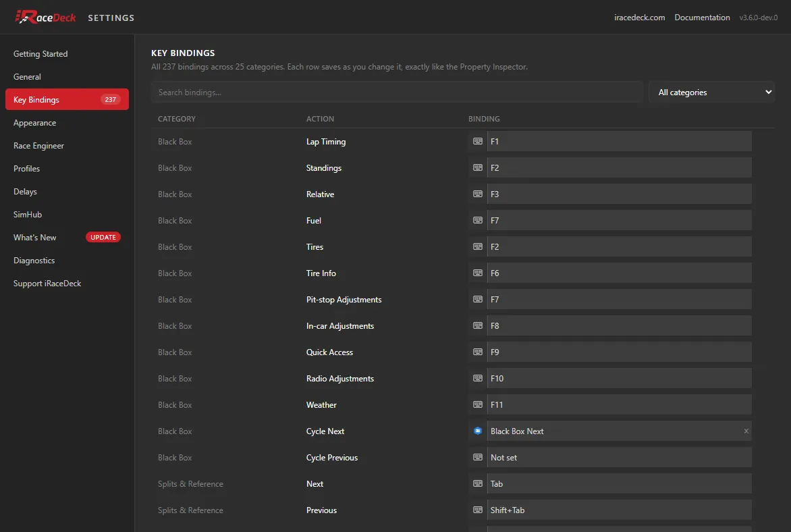
Task: Click the keyboard icon for Standings binding
Action: [477, 167]
